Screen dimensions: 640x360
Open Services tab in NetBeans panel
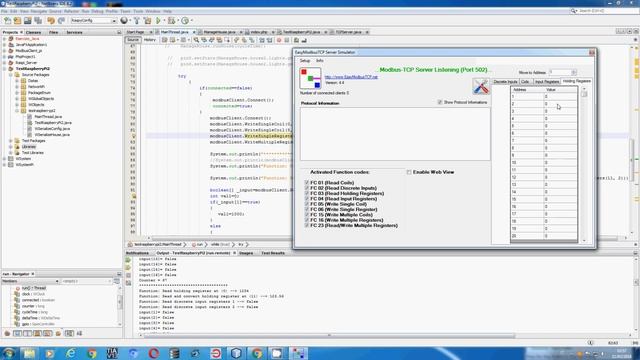pos(74,32)
